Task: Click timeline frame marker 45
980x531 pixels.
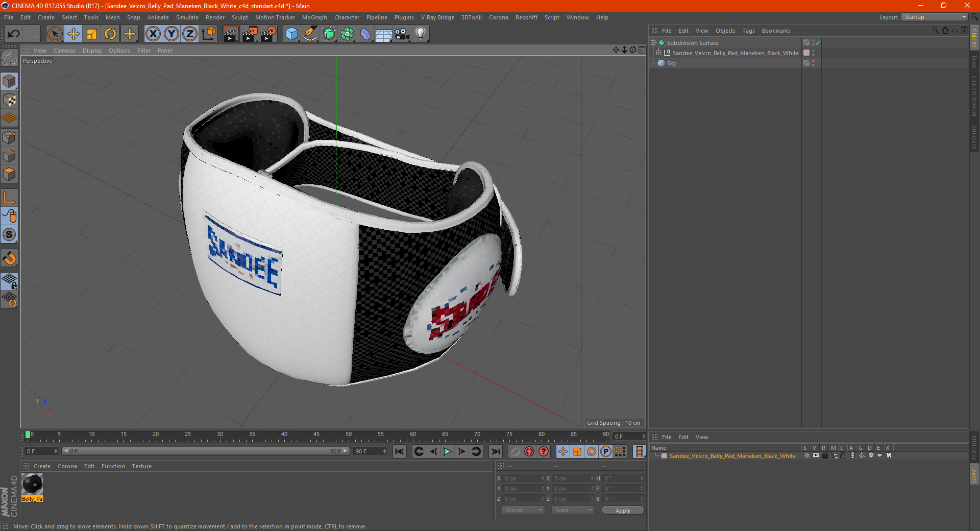Action: (x=316, y=435)
